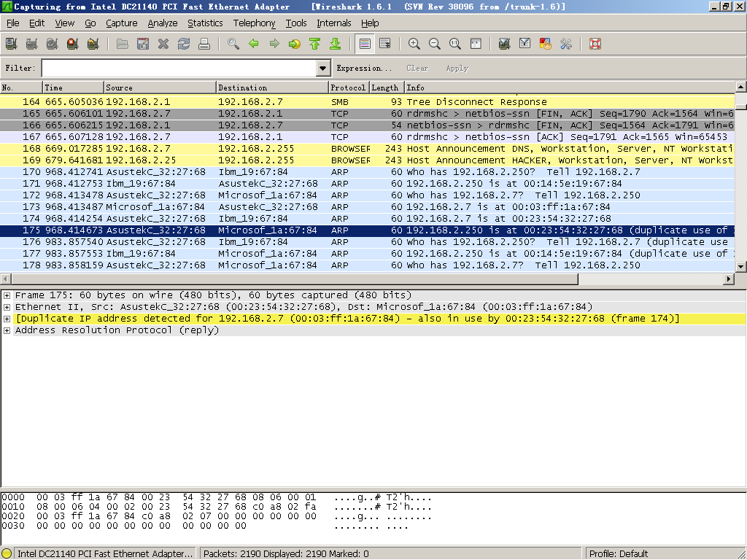Open preferences with the tools icon

[x=566, y=44]
